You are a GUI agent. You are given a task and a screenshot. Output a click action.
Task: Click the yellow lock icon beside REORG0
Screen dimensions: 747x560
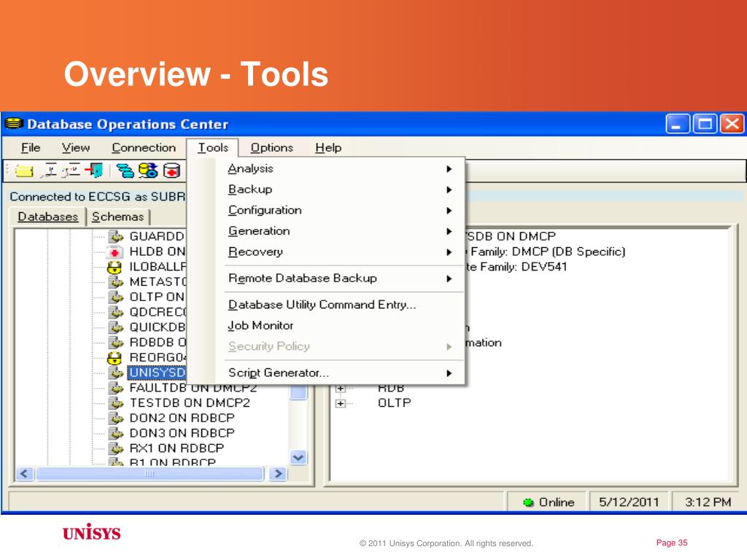[x=115, y=357]
